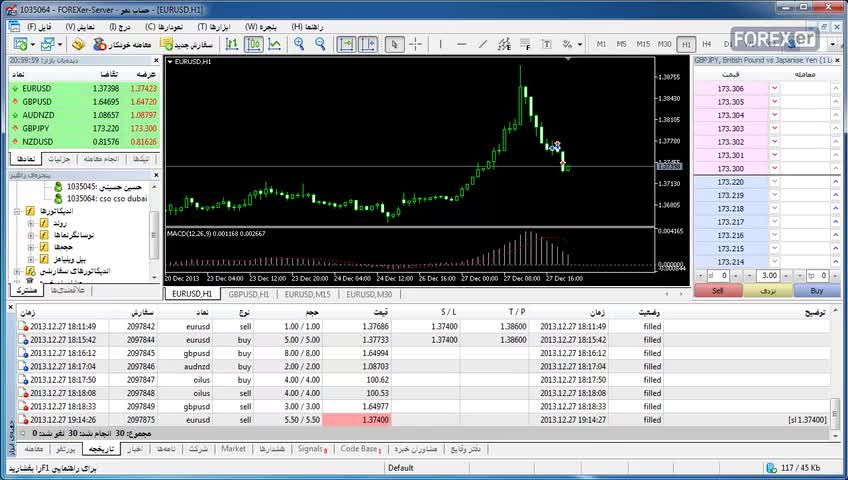848x480 pixels.
Task: Expand the بیل ویلیامز indicators folder
Action: coord(31,259)
